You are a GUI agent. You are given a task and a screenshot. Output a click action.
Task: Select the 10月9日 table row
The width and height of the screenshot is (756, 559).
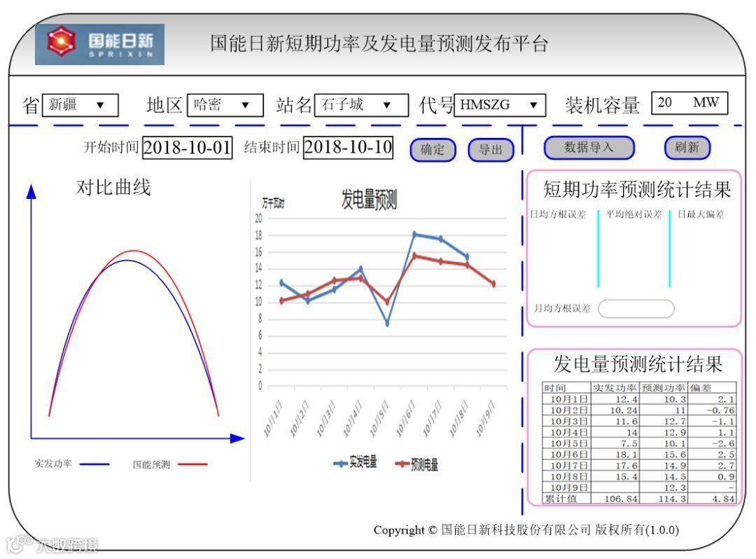(639, 488)
